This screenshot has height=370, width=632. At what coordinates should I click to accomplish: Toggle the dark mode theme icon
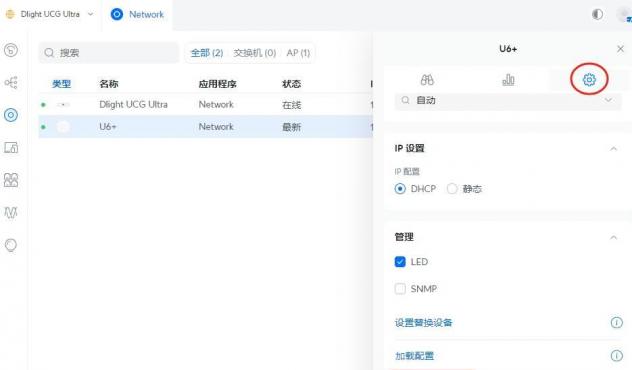click(x=597, y=14)
